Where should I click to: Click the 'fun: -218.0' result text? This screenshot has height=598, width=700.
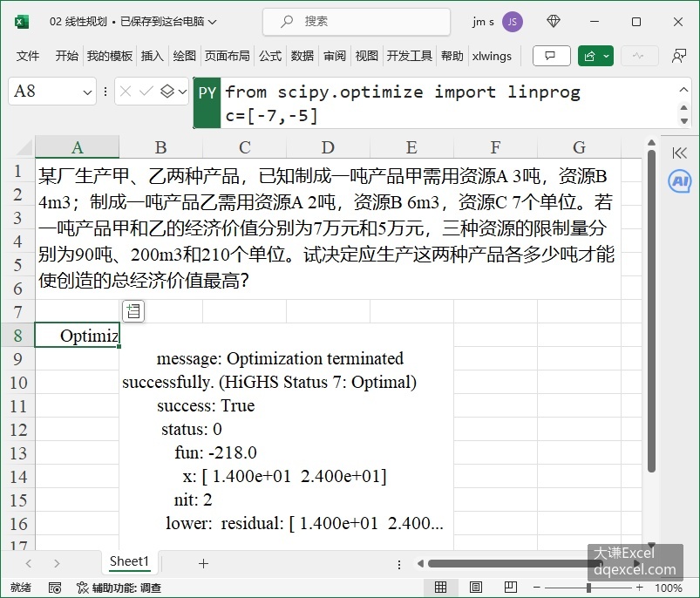[x=215, y=452]
